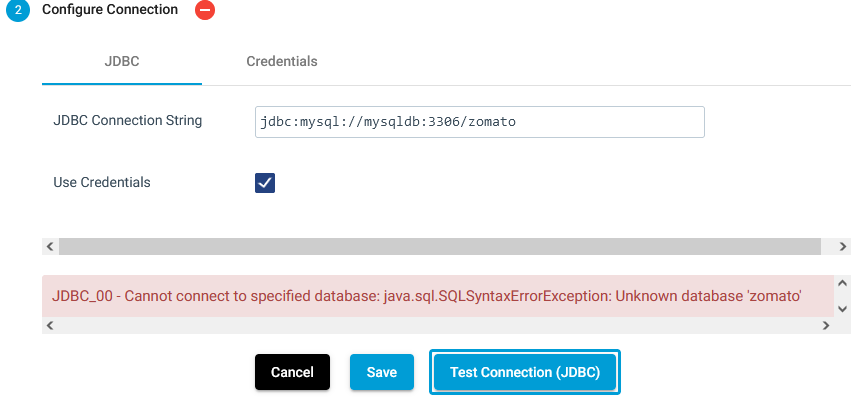Run Test Connection (JDBC)
The width and height of the screenshot is (863, 410).
(x=525, y=372)
